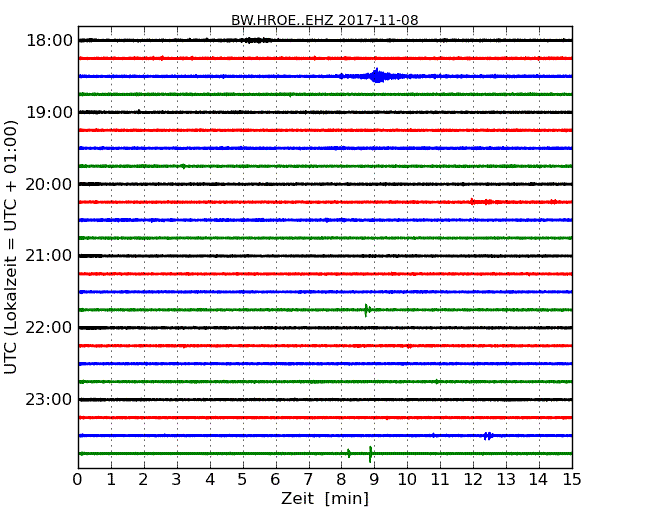This screenshot has width=650, height=520.
Task: Pick the x-axis tick label 7
Action: coord(308,480)
